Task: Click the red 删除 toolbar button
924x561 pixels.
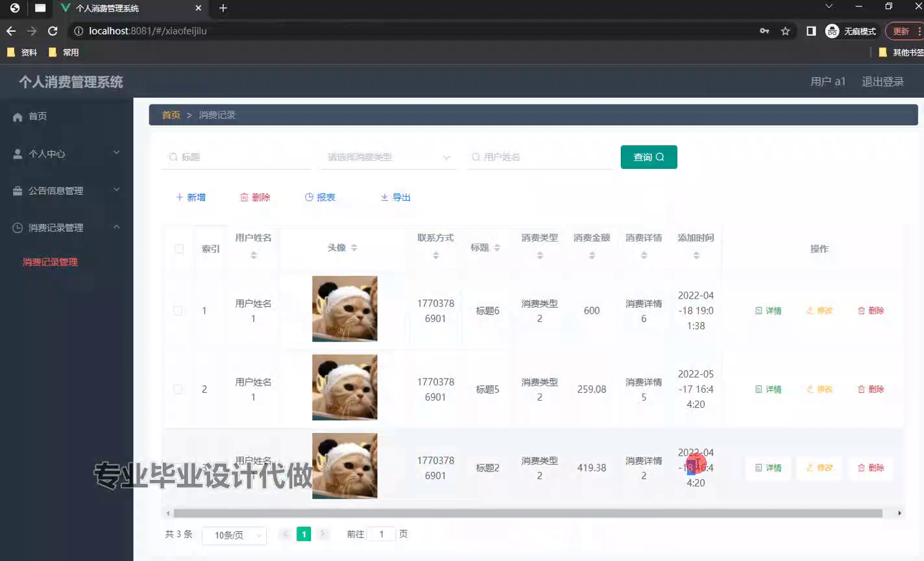Action: tap(255, 197)
